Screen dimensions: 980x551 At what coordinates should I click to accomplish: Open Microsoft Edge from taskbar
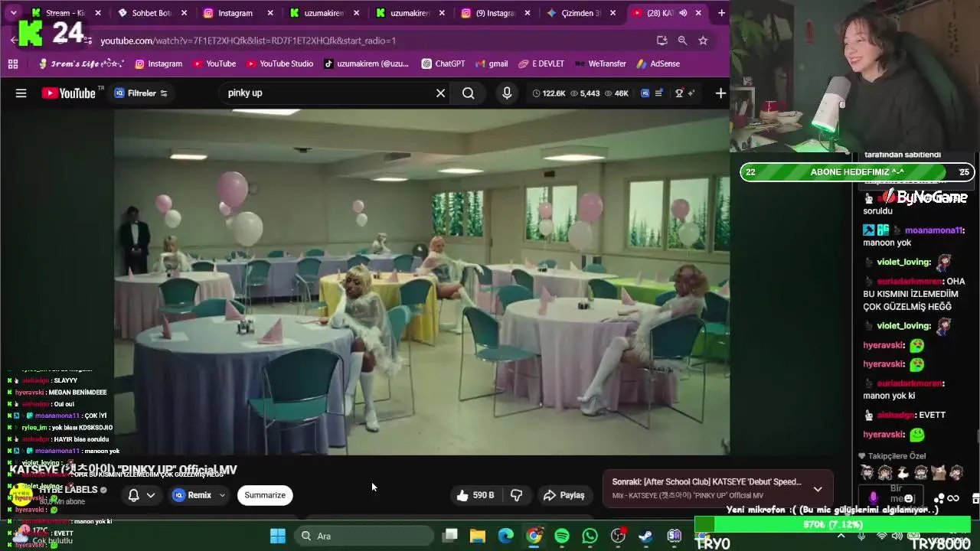(506, 536)
